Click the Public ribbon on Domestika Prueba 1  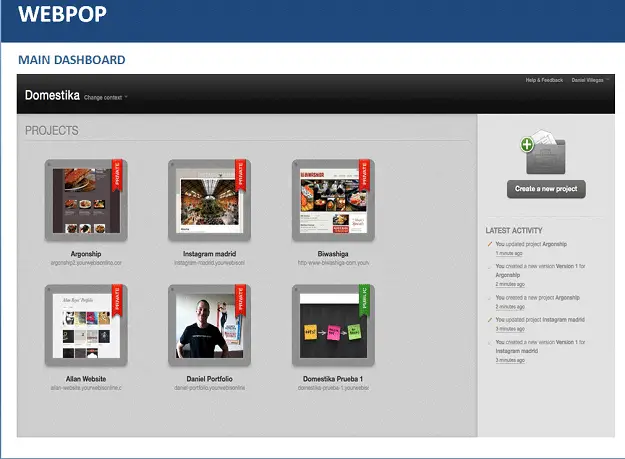(364, 300)
